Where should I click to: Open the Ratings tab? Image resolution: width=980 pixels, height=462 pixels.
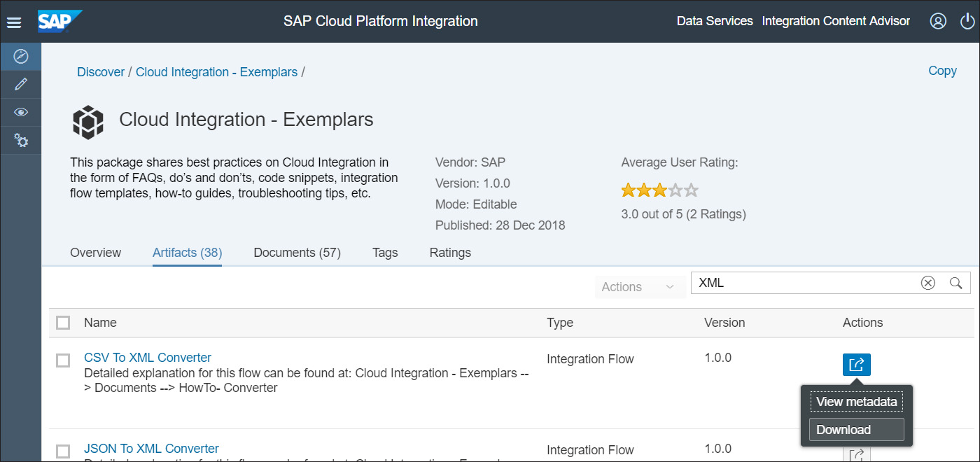pos(450,253)
